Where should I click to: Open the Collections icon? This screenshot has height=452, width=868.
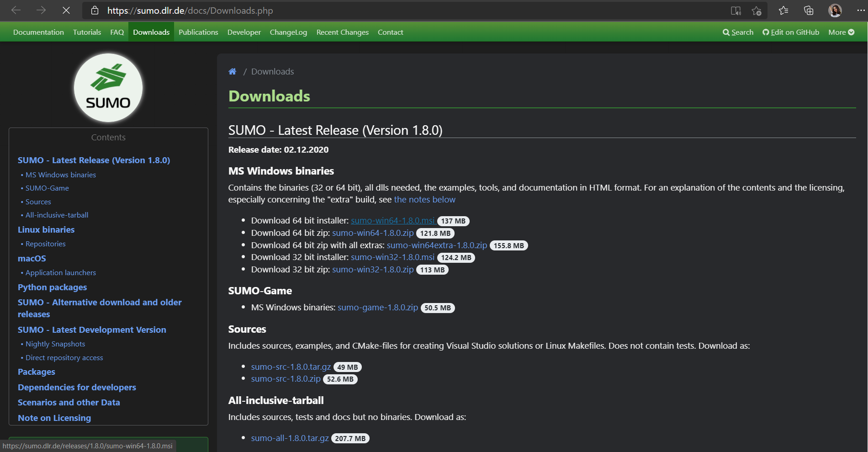point(809,10)
